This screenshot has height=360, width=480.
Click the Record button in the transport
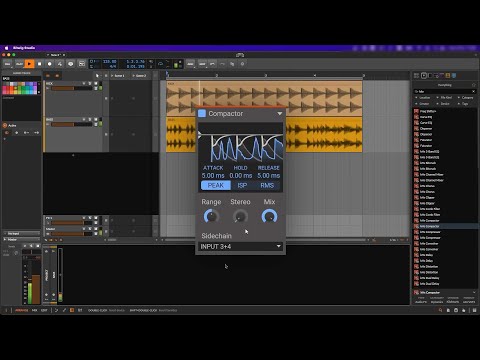coord(50,64)
